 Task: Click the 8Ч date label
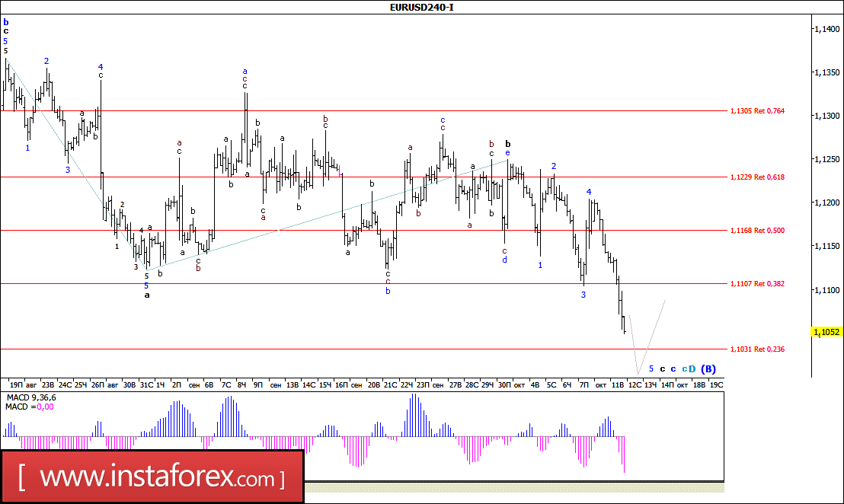point(241,384)
